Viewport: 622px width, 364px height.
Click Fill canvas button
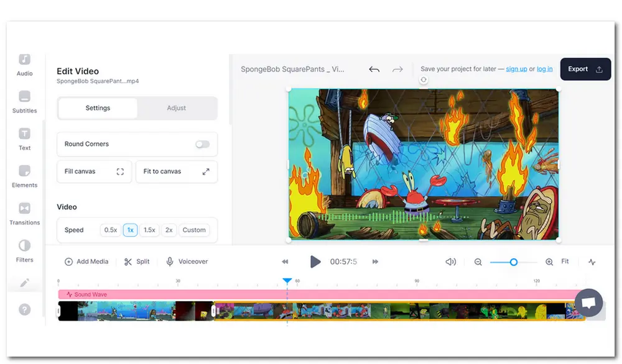coord(95,171)
